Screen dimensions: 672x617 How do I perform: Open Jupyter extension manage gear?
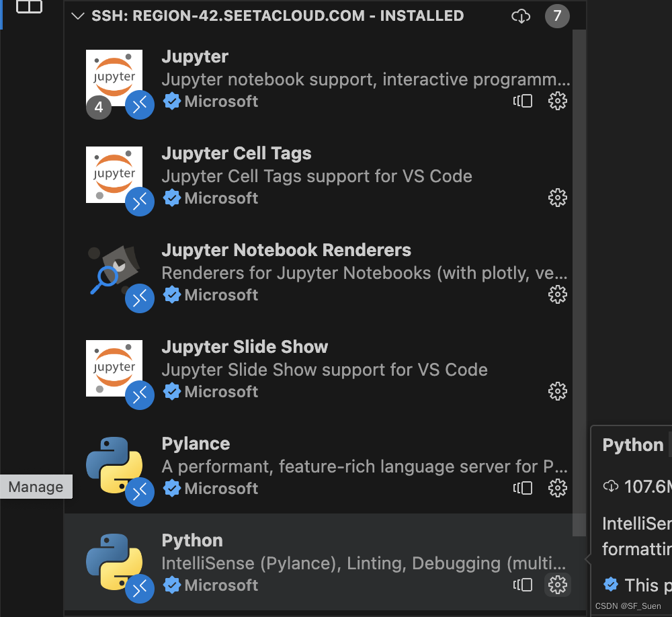click(557, 101)
